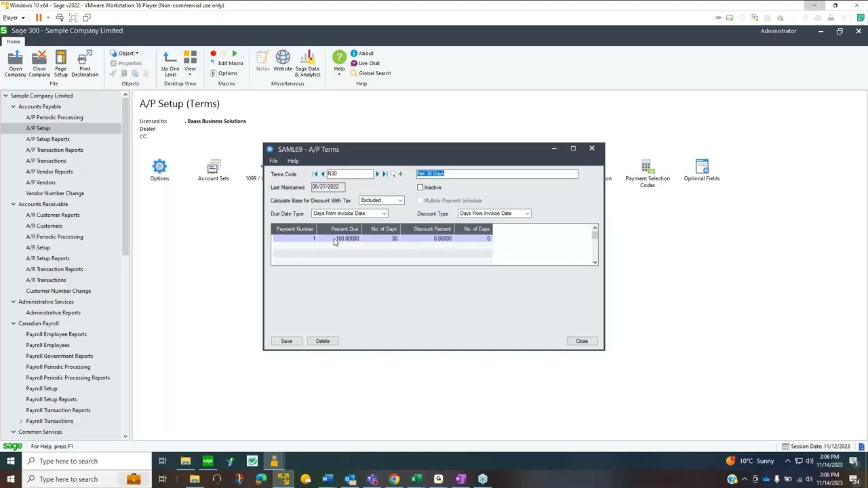Open Global Search
Screen dimensions: 868x488
tap(370, 73)
